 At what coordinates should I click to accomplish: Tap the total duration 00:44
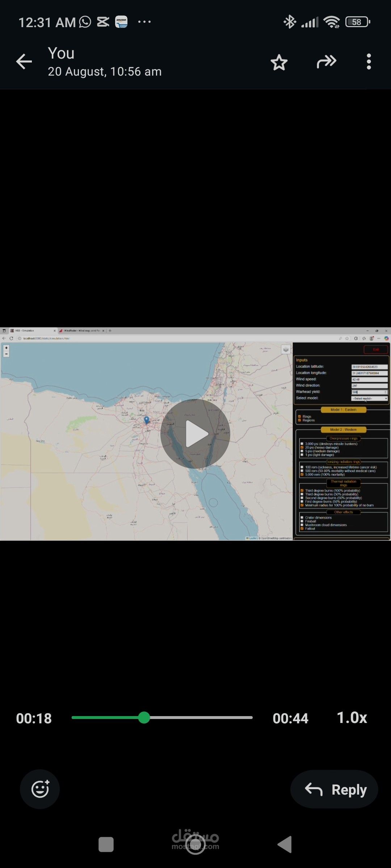(x=290, y=718)
